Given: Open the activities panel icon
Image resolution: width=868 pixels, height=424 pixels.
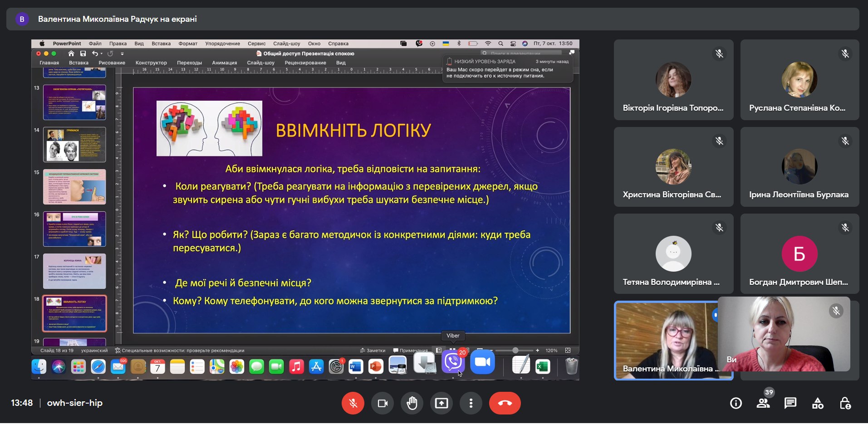Looking at the screenshot, I should pyautogui.click(x=818, y=403).
